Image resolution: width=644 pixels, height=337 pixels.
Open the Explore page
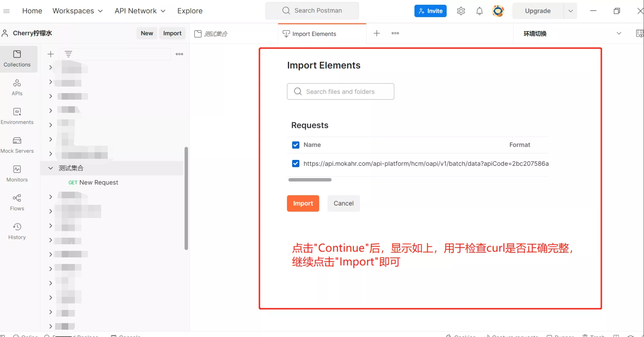(190, 11)
